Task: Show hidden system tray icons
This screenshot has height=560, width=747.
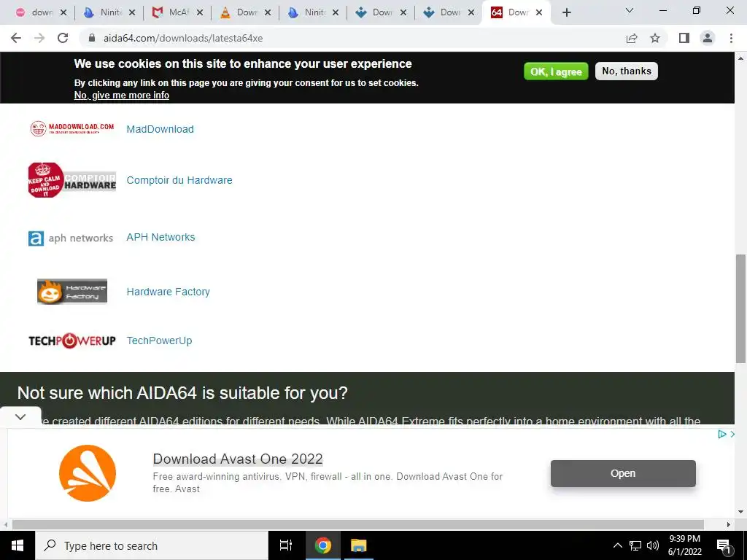Action: (617, 545)
